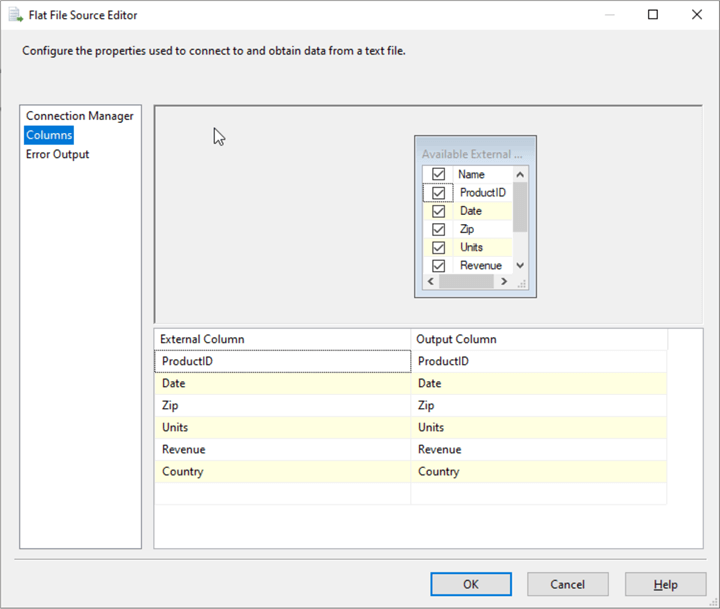Open Help for this editor
Viewport: 720px width, 609px height.
tap(665, 584)
